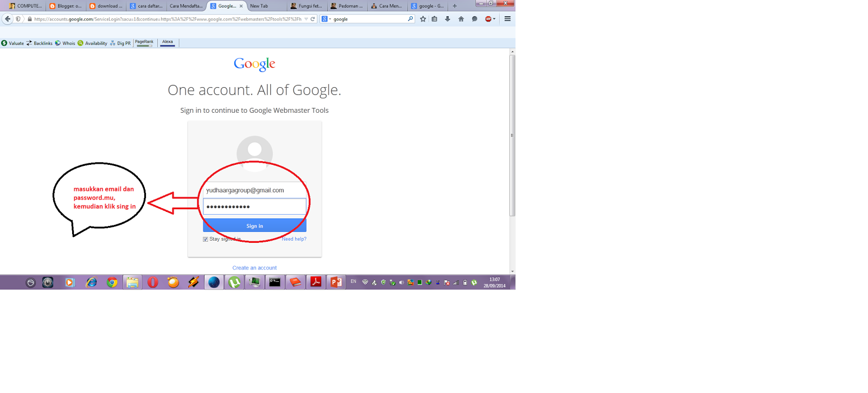The height and width of the screenshot is (393, 868).
Task: Click the volume speaker tray icon
Action: point(401,282)
